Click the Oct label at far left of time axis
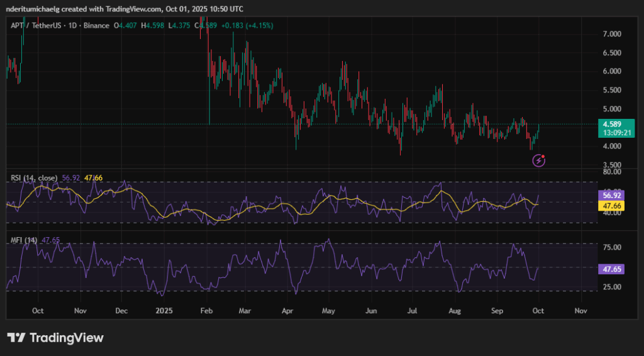Screen dimensions: 644x356 pos(37,311)
